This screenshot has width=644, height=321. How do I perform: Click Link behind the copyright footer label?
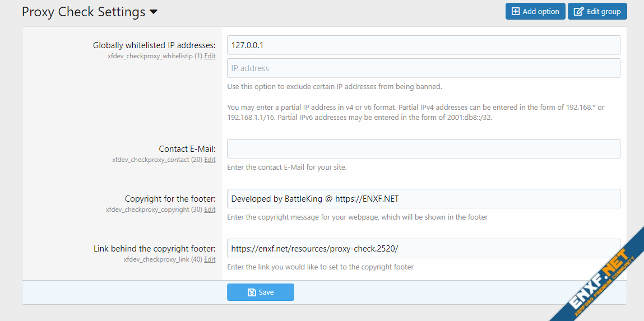[155, 249]
